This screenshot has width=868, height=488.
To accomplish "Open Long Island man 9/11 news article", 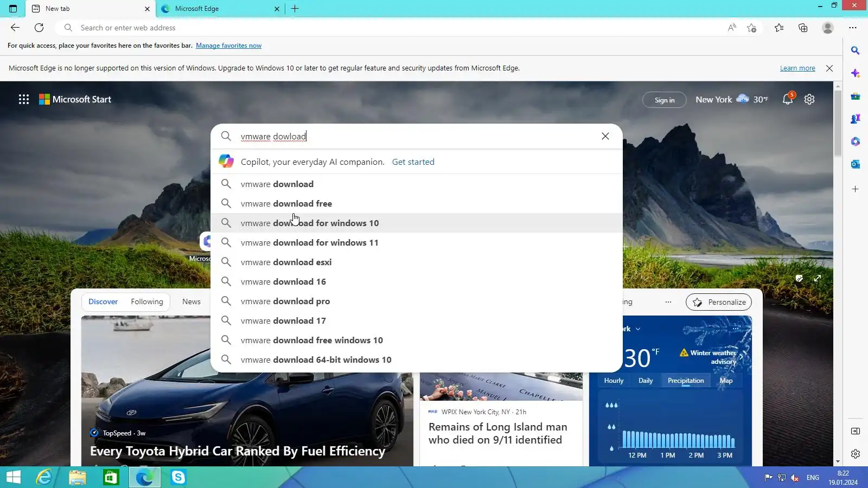I will click(x=498, y=433).
